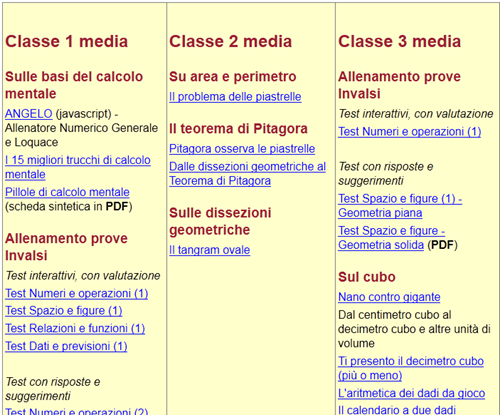Open "Test Relazioni e funzioni (1)" link
This screenshot has width=500, height=415.
(75, 328)
